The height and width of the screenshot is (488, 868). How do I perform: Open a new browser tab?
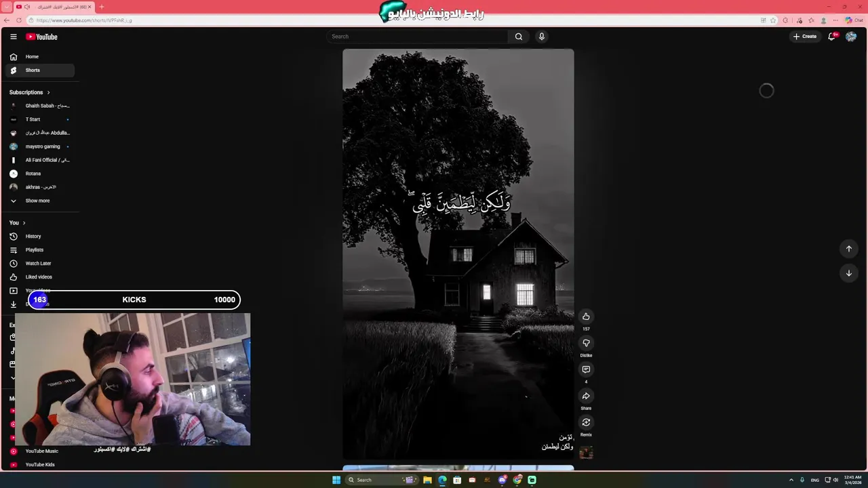[x=101, y=7]
